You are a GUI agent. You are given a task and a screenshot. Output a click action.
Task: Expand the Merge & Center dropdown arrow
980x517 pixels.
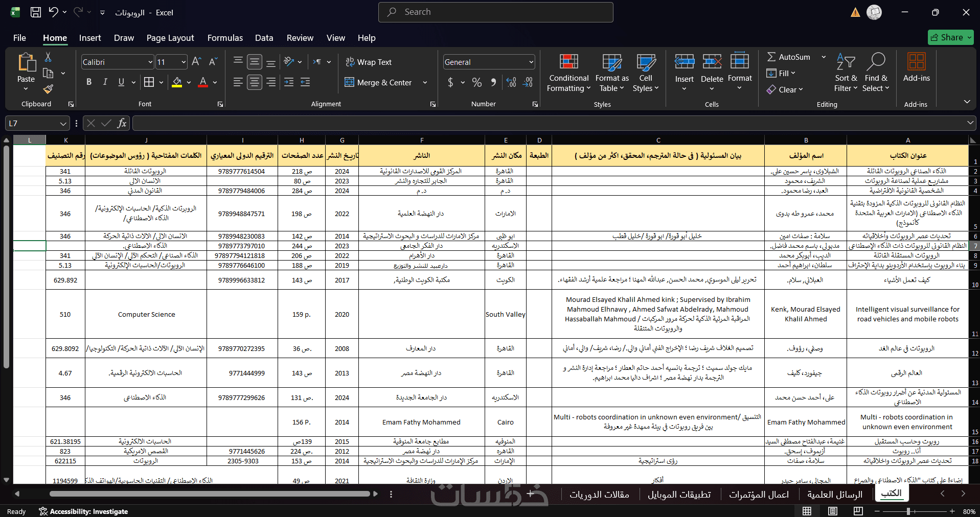[x=425, y=82]
